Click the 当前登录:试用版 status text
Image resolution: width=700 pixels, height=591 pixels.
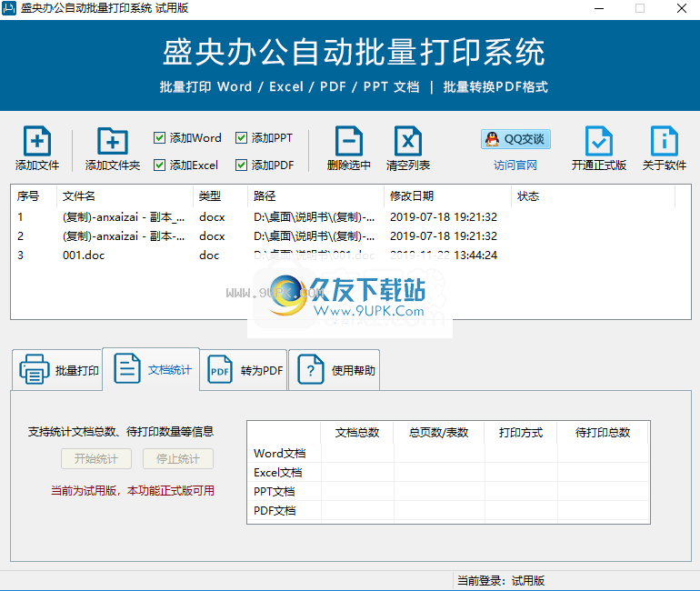point(500,581)
